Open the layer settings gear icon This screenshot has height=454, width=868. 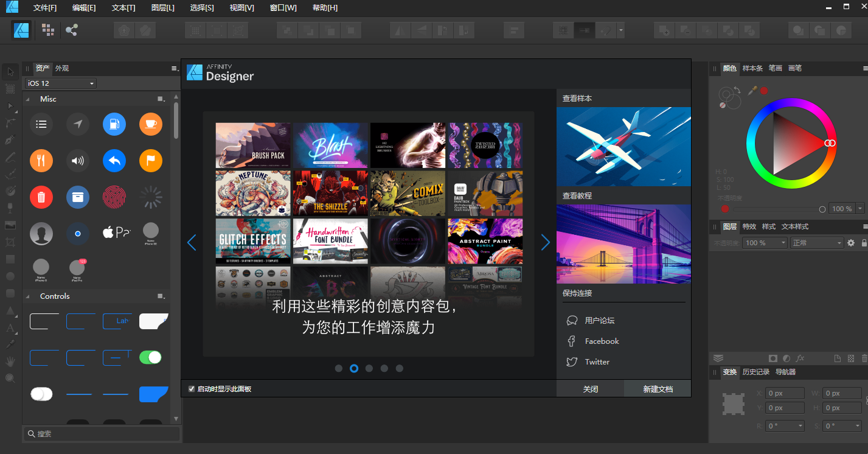click(850, 242)
